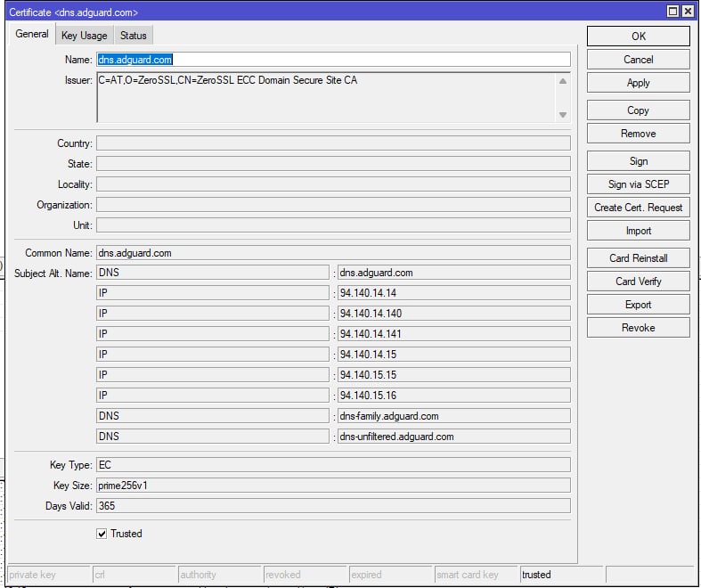Click the Name input field

point(333,60)
